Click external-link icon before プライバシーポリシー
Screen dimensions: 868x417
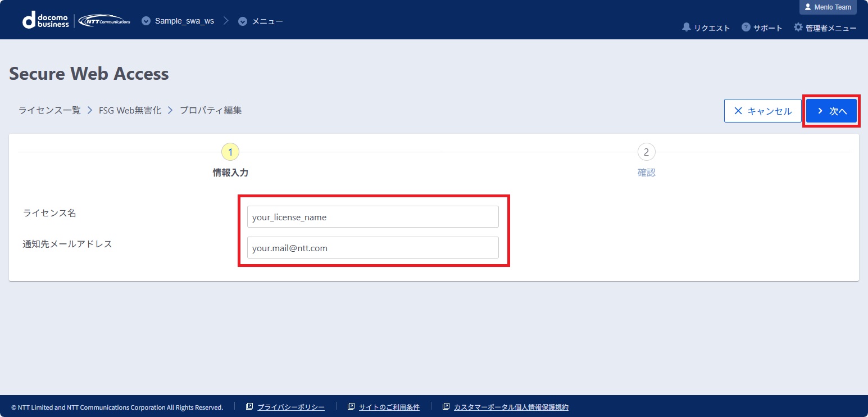250,406
